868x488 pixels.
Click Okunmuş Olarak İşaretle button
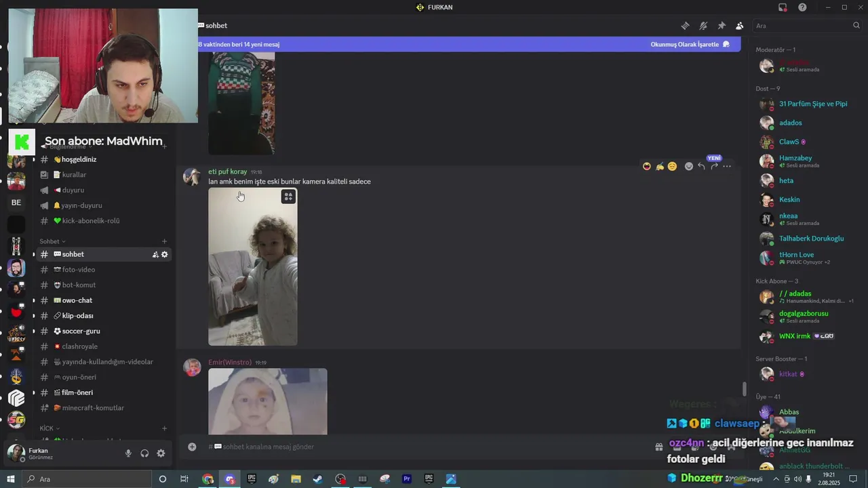click(690, 44)
